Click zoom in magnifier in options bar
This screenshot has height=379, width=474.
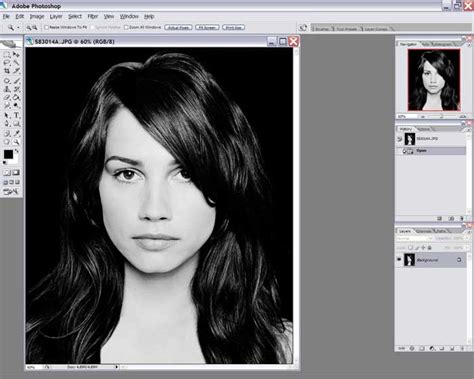[x=29, y=28]
